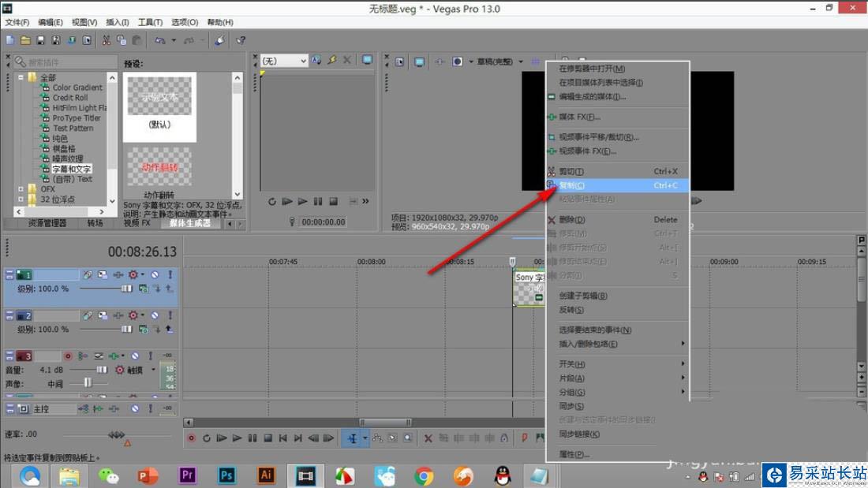
Task: Switch to the 资源管理器 tab
Action: coord(47,223)
